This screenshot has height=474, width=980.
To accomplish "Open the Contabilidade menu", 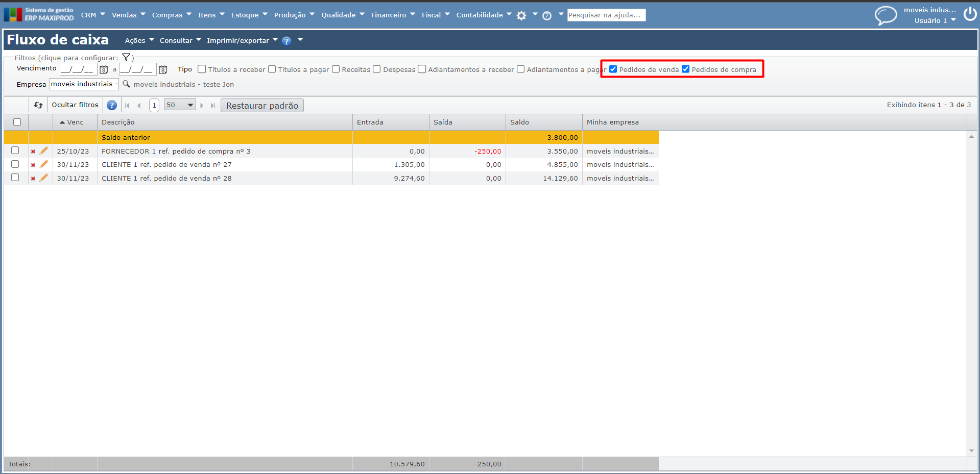I will coord(484,15).
